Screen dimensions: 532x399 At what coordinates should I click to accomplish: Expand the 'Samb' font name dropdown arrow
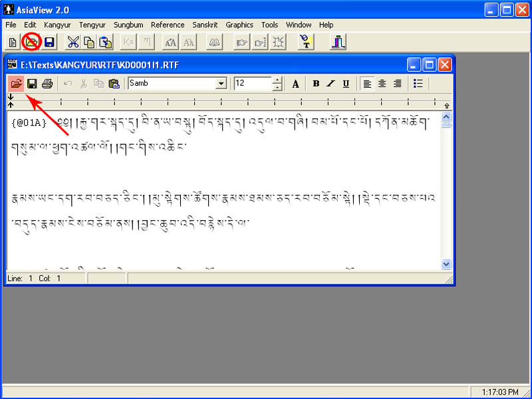click(221, 84)
